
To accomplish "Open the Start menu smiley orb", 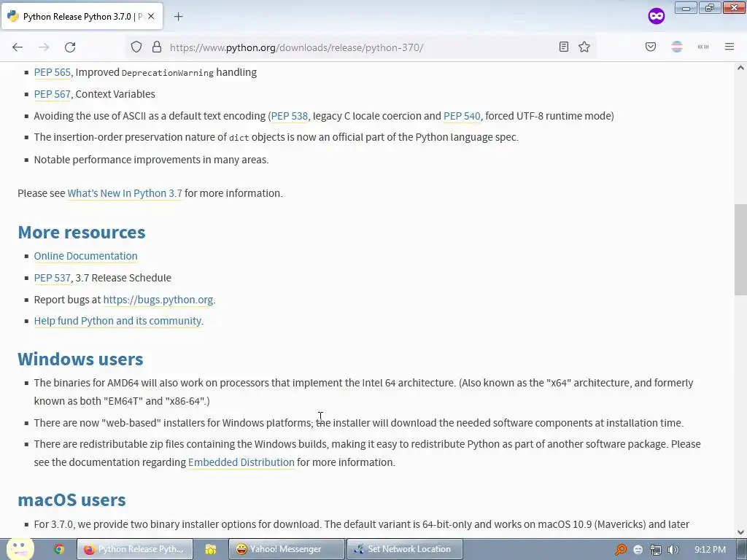I will tap(20, 549).
